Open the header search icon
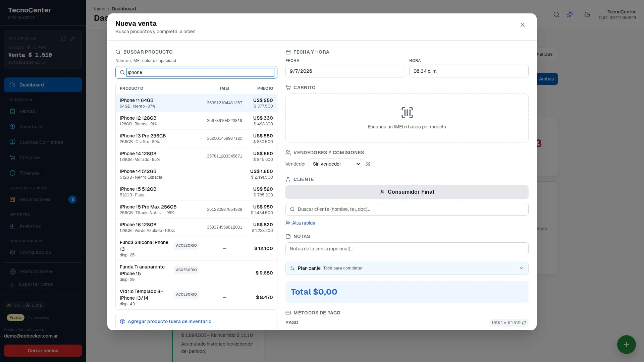 point(556,14)
